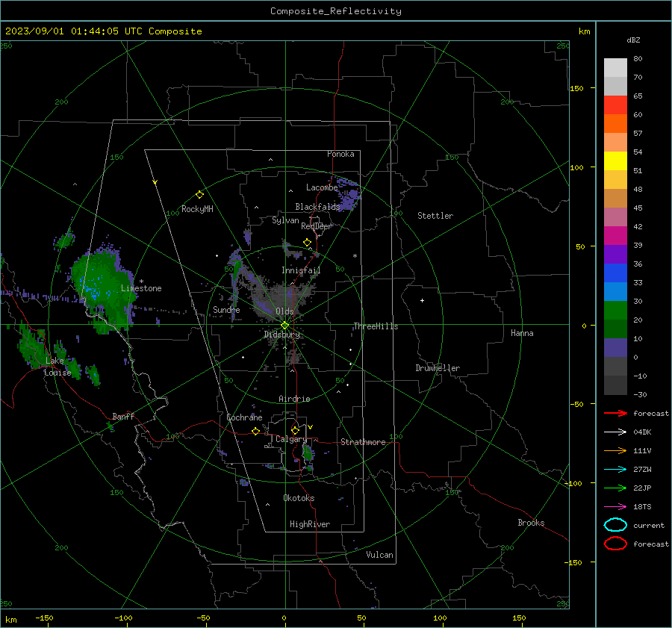This screenshot has width=672, height=628.
Task: Click the yellow diamond marker above Calgary
Action: click(x=295, y=430)
